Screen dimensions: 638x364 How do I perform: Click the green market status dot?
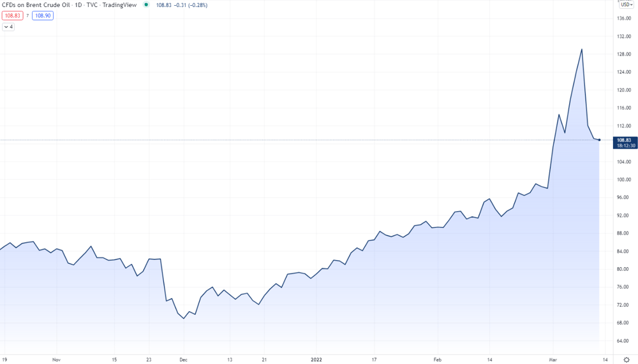pos(146,5)
